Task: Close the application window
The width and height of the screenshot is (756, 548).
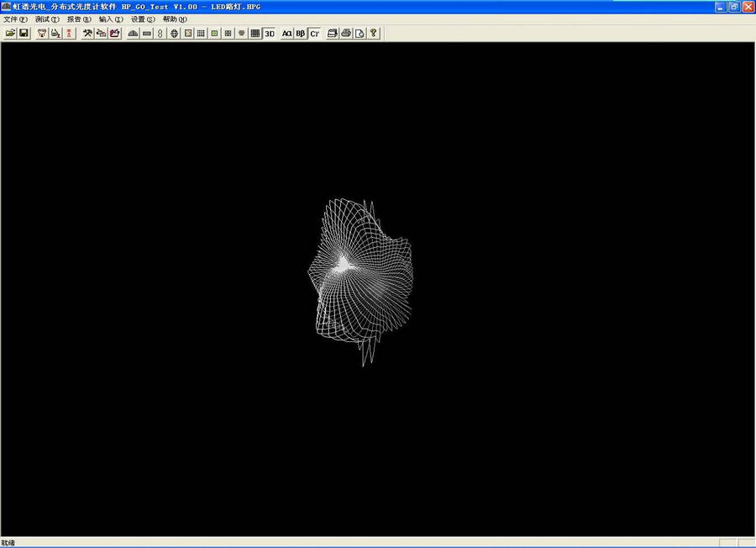Action: tap(748, 7)
